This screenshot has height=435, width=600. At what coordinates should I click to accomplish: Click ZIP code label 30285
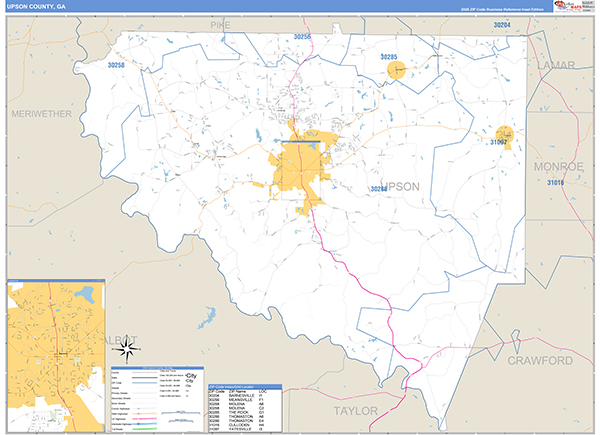(389, 57)
